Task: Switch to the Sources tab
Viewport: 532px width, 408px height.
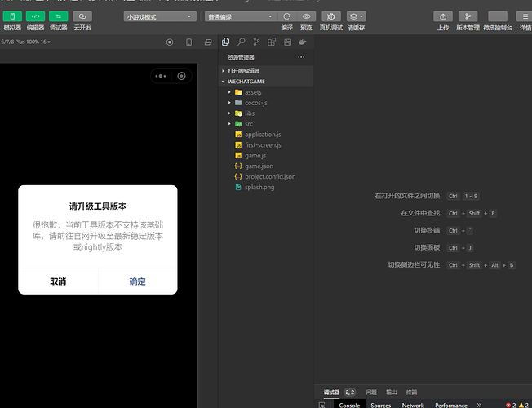Action: pos(381,405)
